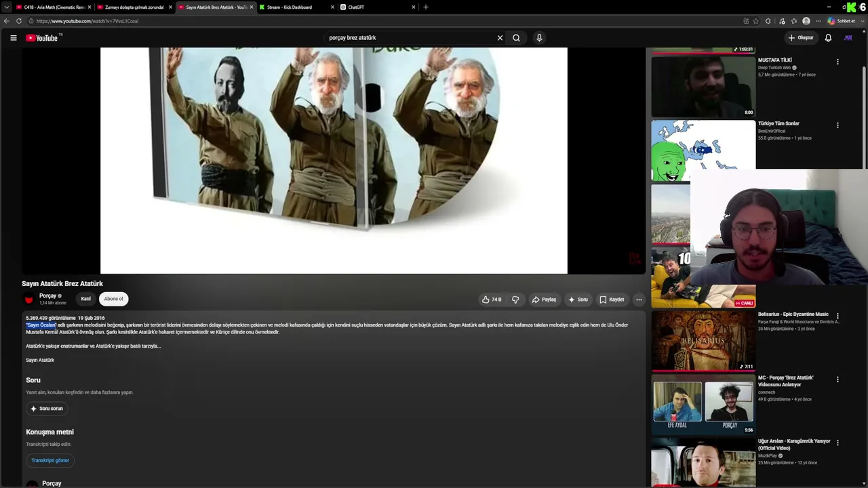The width and height of the screenshot is (868, 488).
Task: Open the Soru button beside Paylaş
Action: pyautogui.click(x=578, y=300)
